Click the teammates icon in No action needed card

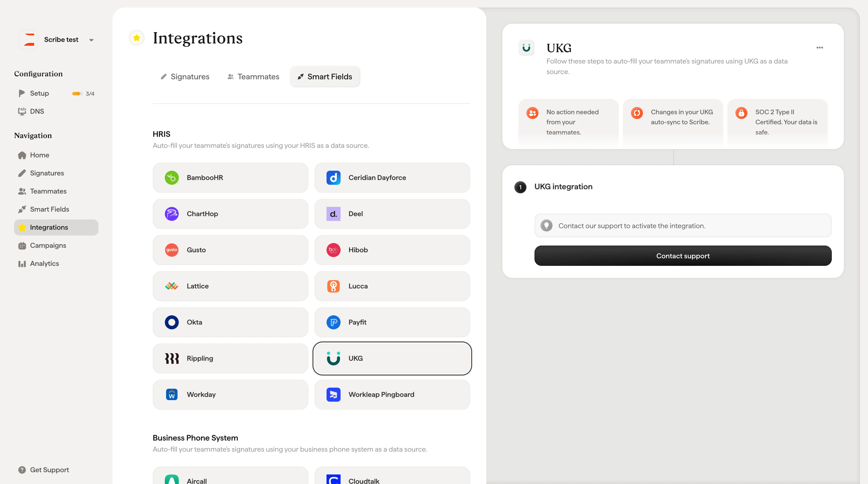coord(532,113)
